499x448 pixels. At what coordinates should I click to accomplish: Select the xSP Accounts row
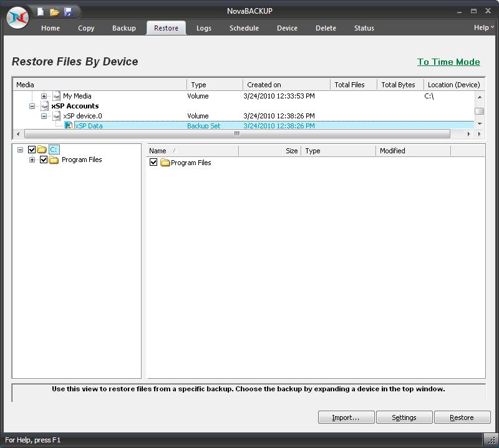(243, 106)
